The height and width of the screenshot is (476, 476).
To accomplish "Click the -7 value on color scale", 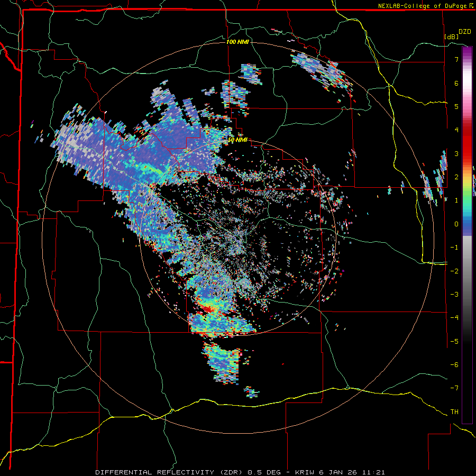I will [454, 388].
